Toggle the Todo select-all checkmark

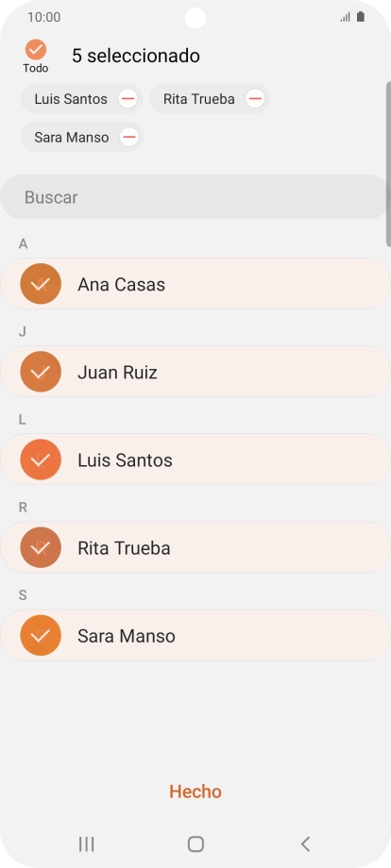[36, 50]
